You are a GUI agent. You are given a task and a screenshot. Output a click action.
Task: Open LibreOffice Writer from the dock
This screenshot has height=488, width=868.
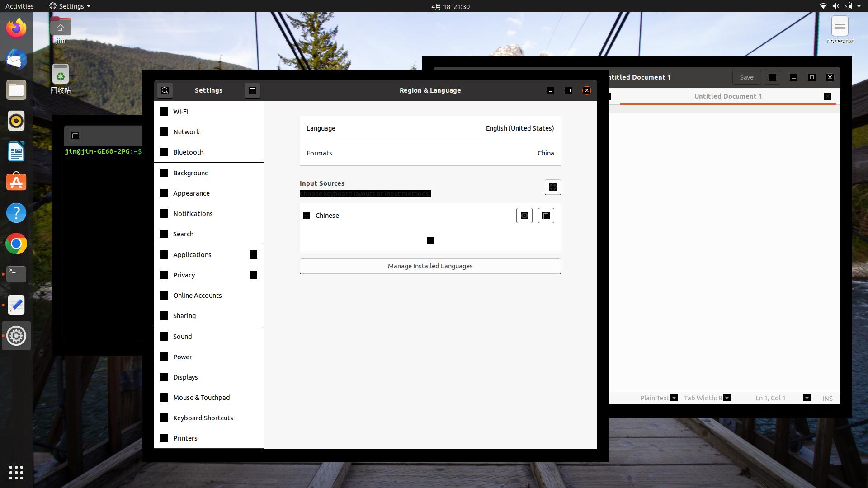tap(16, 151)
